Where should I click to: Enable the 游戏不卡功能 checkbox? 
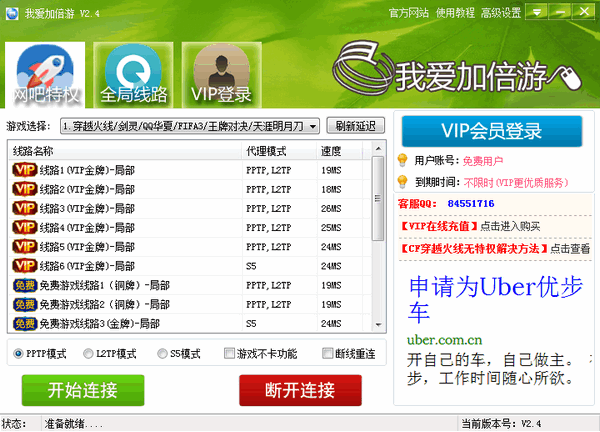229,354
